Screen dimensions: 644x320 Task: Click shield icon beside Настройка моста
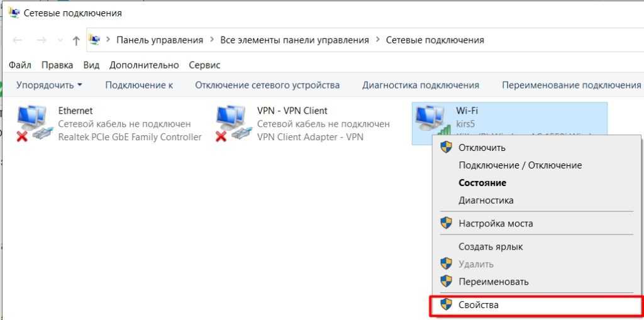coord(446,223)
